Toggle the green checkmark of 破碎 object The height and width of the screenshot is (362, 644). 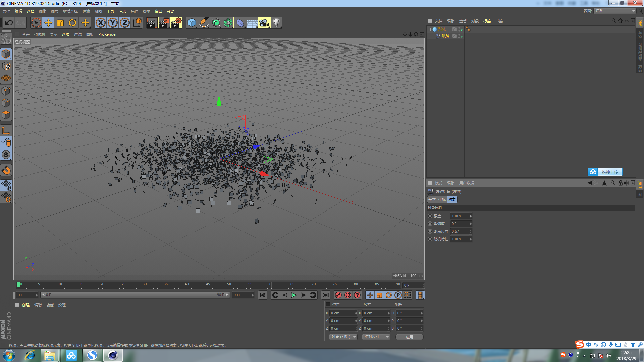(462, 36)
